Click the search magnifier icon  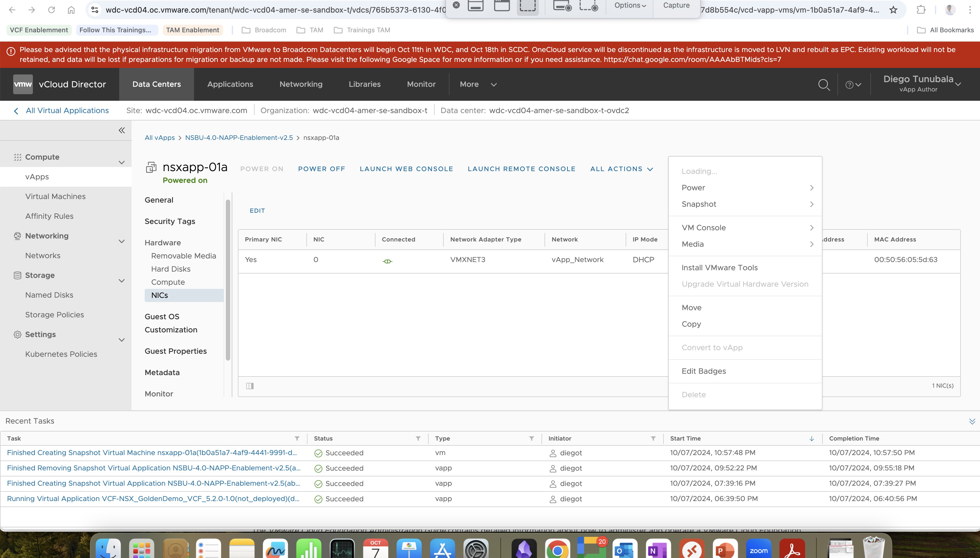click(824, 85)
